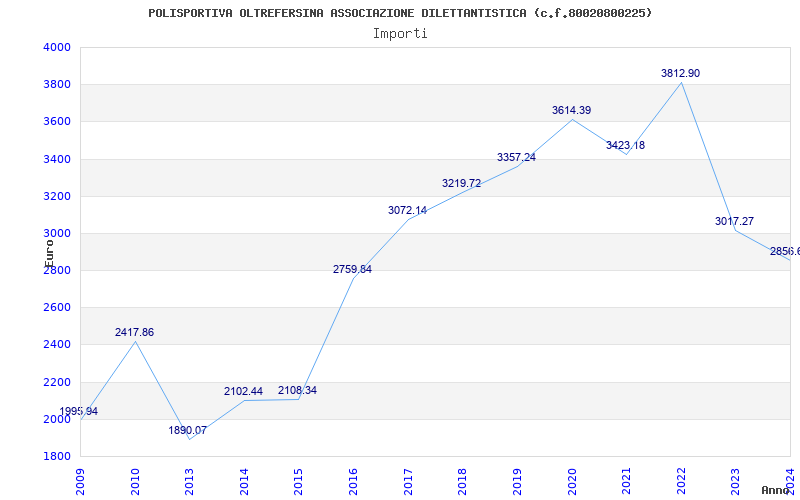Click the x-axis year 2021
This screenshot has height=500, width=800.
[x=626, y=481]
